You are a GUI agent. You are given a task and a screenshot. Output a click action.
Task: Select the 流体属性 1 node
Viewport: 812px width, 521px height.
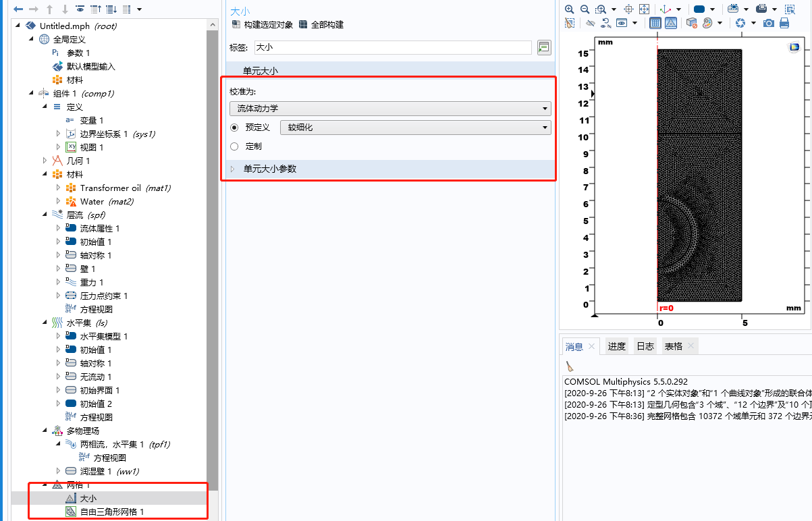(100, 228)
